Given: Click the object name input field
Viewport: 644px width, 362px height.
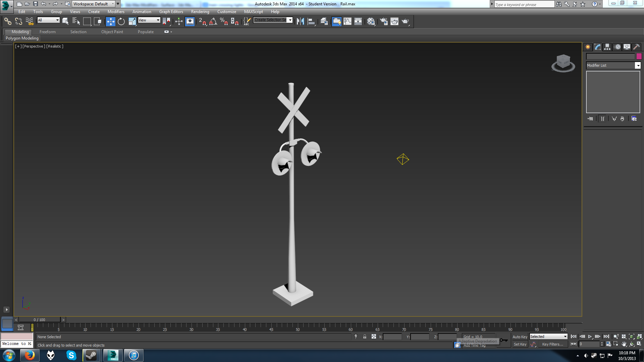Looking at the screenshot, I should pos(610,56).
